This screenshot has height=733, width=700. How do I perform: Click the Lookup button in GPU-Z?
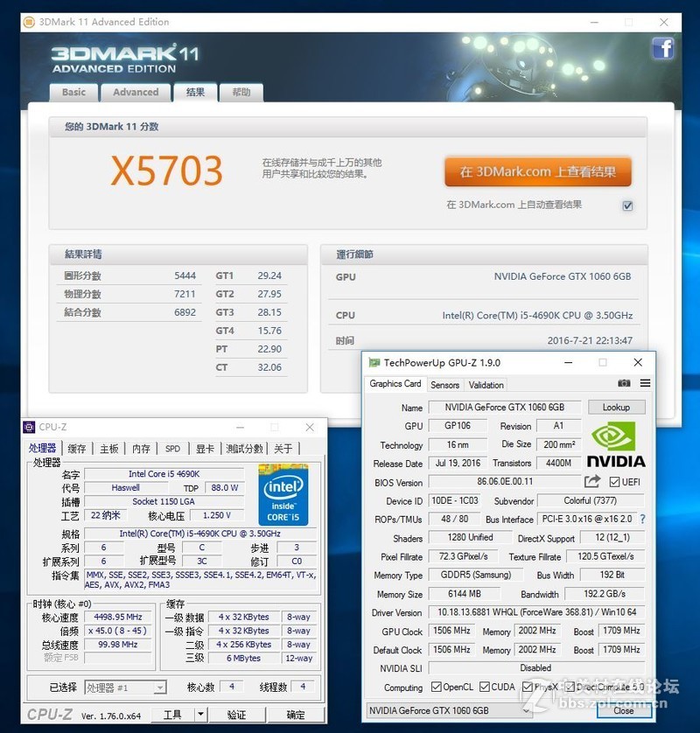pos(617,407)
